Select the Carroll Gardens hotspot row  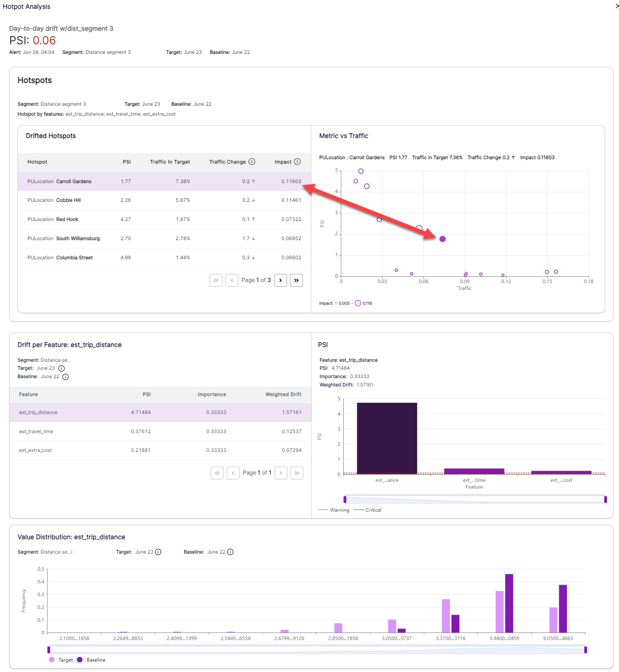tap(164, 181)
